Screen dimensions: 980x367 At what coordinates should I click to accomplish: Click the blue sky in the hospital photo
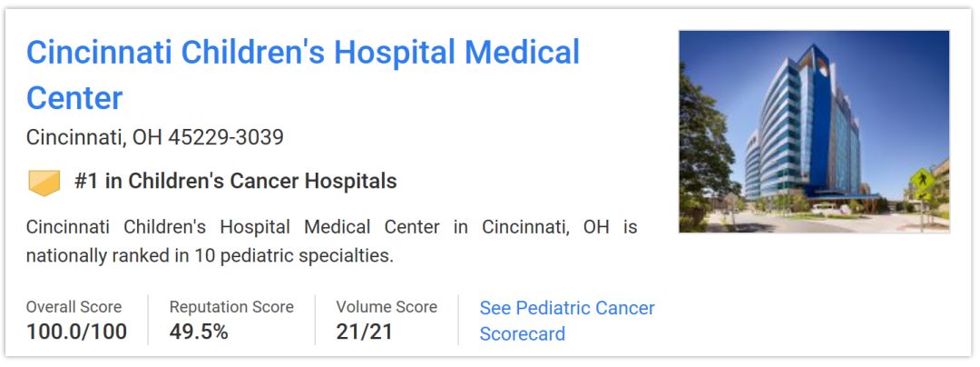click(x=898, y=73)
